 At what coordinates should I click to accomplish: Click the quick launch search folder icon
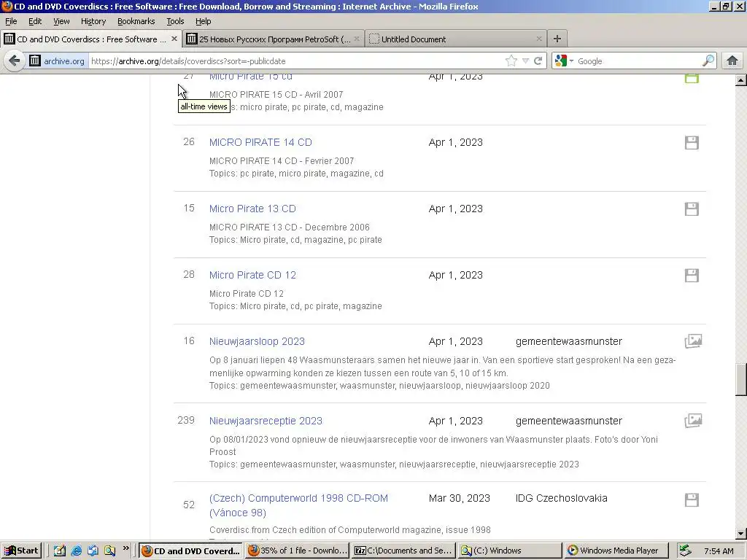(x=109, y=551)
